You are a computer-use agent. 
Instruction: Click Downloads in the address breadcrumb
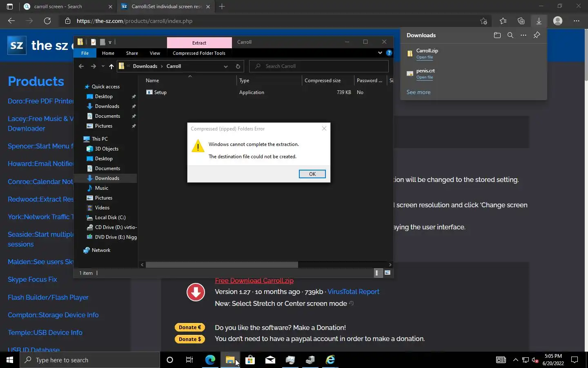[145, 66]
